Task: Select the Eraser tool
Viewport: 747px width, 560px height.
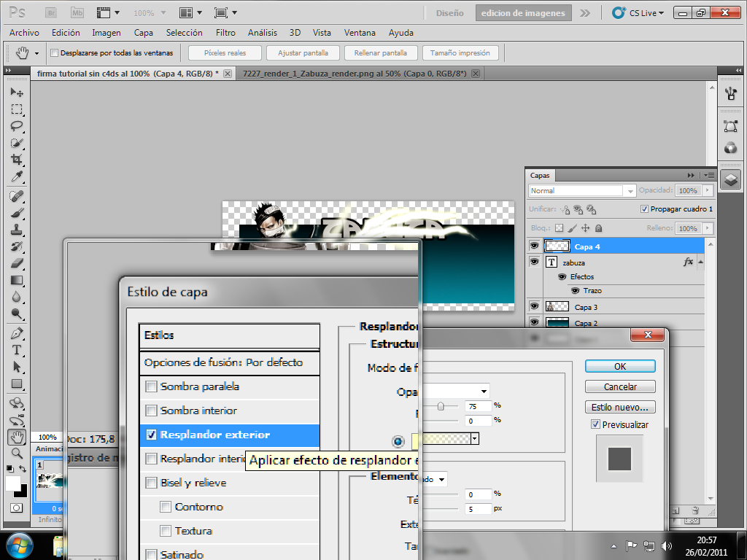Action: 17,263
